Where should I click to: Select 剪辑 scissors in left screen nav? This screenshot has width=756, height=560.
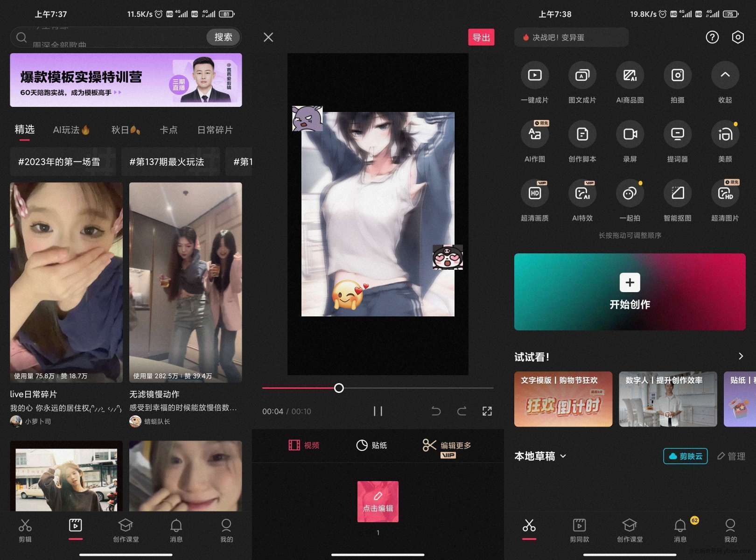(x=25, y=531)
